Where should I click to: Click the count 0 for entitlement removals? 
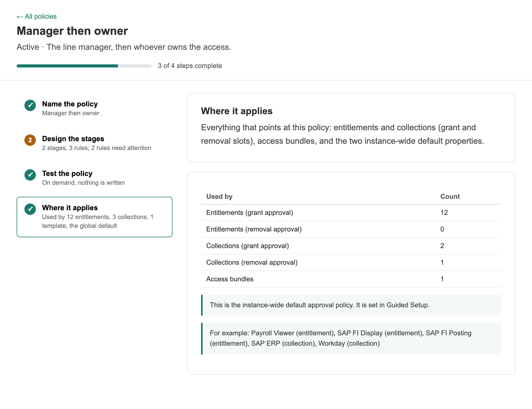pos(442,229)
